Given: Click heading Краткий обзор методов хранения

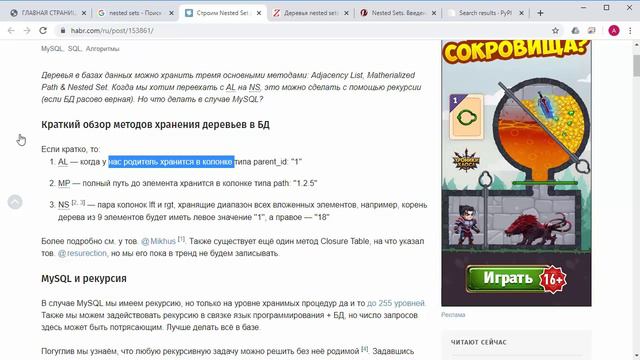Looking at the screenshot, I should pos(155,124).
